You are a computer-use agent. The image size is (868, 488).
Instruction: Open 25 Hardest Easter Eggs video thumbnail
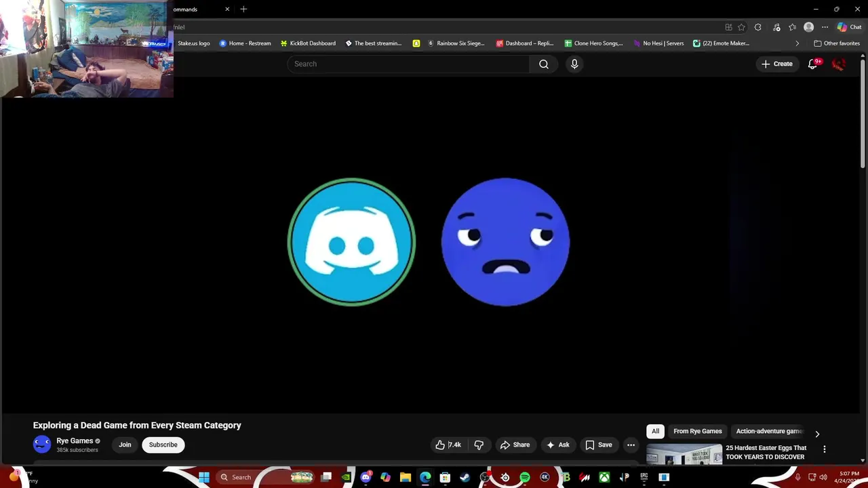click(x=684, y=454)
